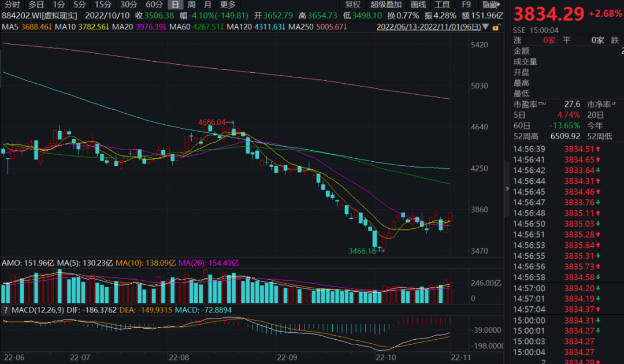Click the MA(20): 154.40亿 volume label

(209, 263)
